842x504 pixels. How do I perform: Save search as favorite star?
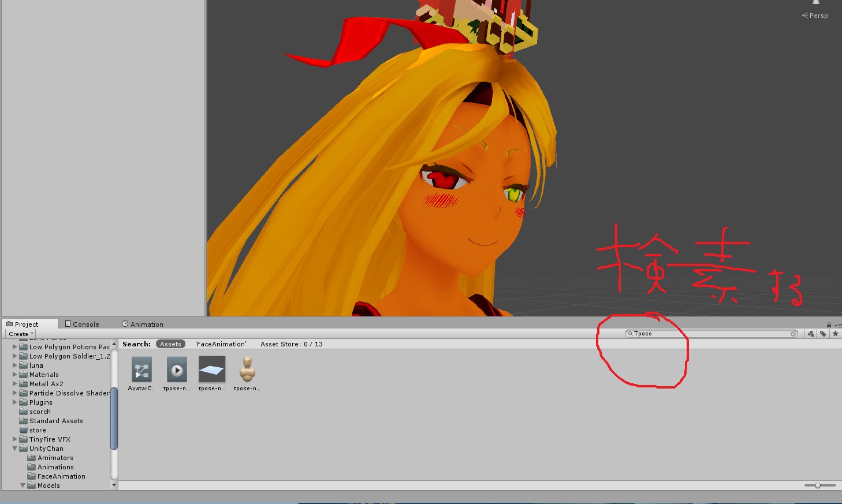point(835,334)
